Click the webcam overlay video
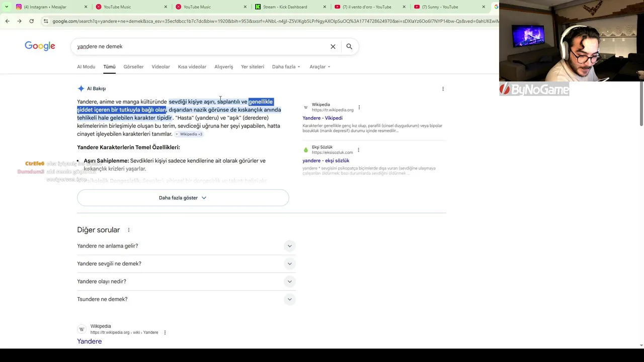 pyautogui.click(x=572, y=40)
